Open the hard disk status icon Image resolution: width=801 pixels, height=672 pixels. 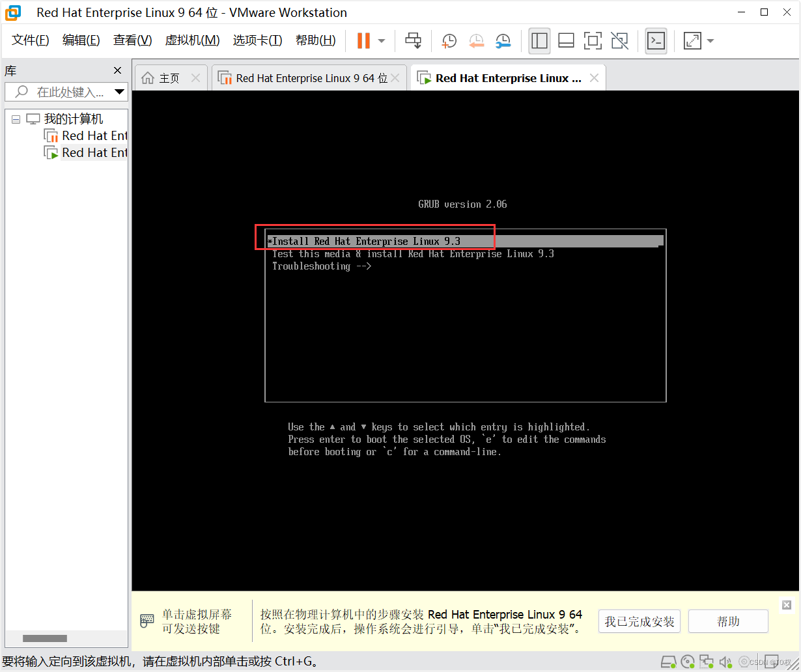pyautogui.click(x=667, y=661)
